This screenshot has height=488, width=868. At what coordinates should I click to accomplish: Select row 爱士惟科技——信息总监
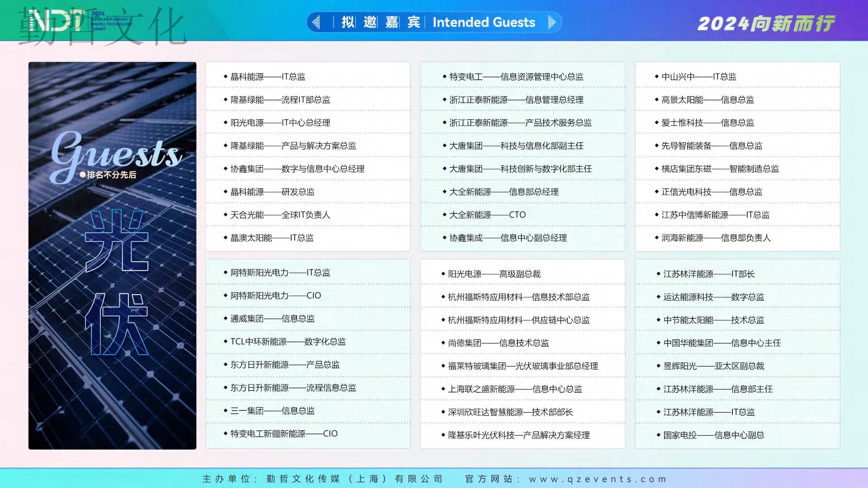[x=738, y=123]
